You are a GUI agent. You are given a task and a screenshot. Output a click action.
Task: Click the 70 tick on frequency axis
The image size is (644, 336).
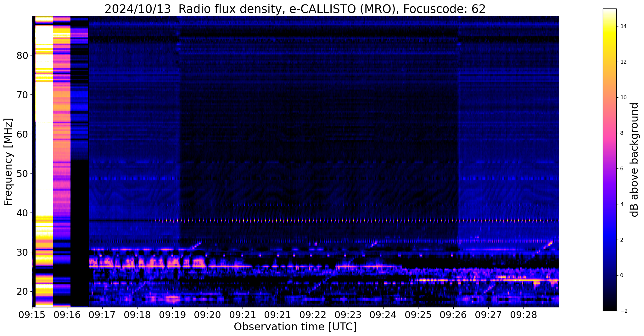22,95
